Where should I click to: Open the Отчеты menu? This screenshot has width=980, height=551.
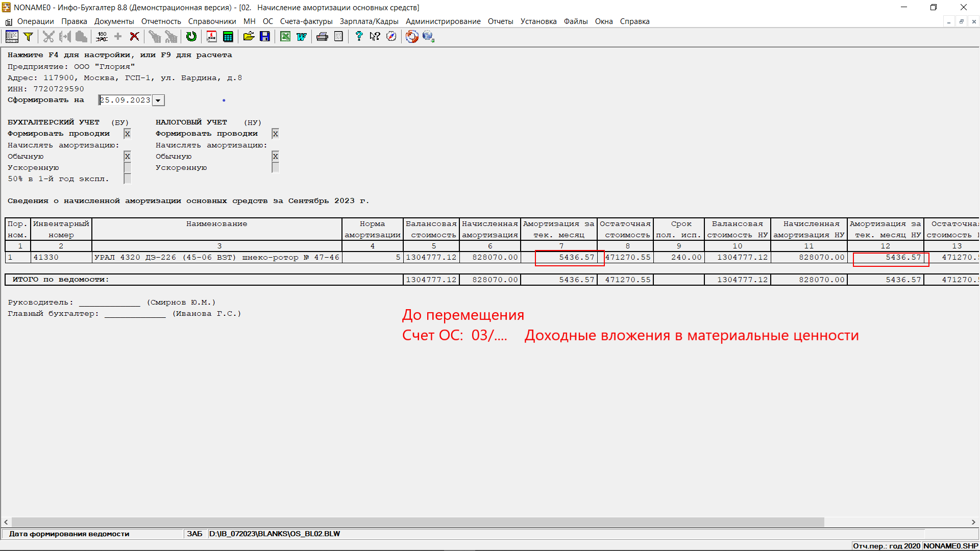(x=500, y=21)
